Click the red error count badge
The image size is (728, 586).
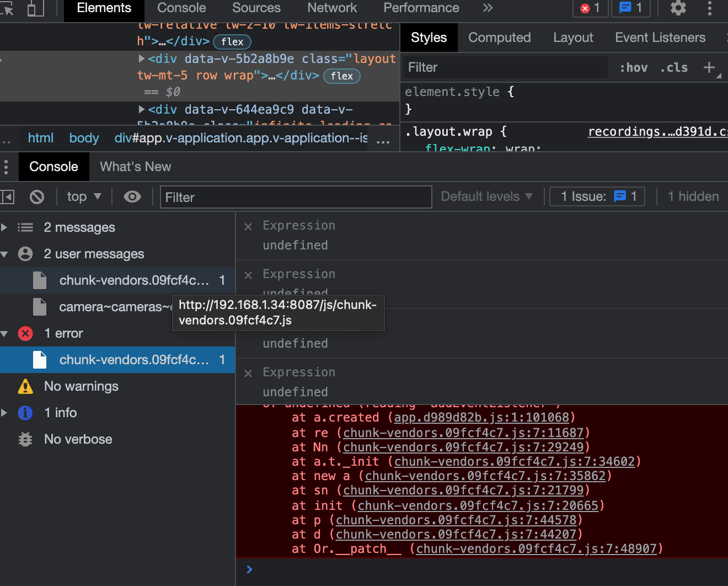pos(590,8)
